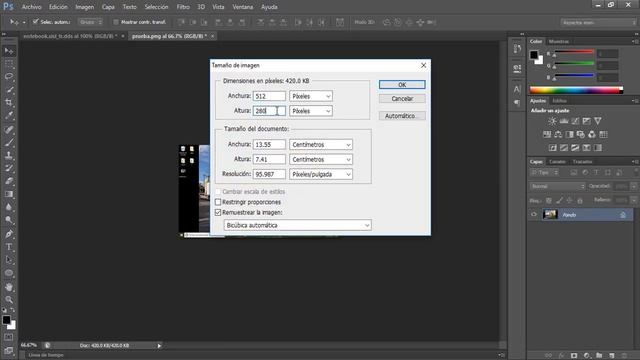Toggle Mostrar contr. transf. checkbox
The width and height of the screenshot is (640, 360).
click(x=116, y=22)
